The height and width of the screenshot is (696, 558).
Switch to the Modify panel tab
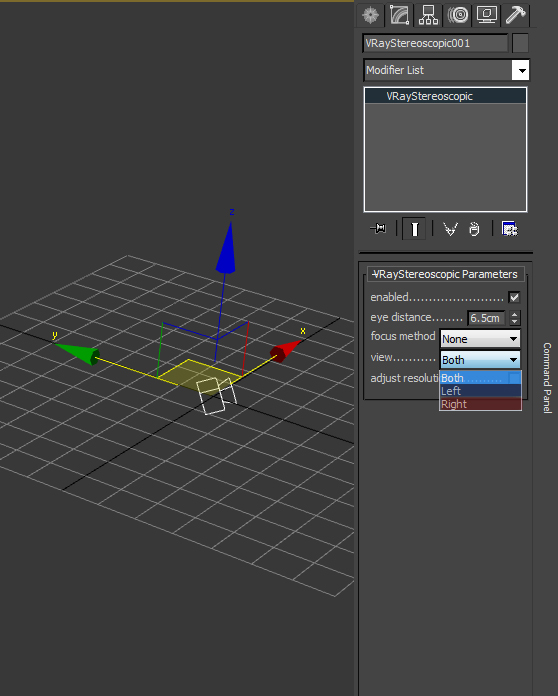(399, 15)
